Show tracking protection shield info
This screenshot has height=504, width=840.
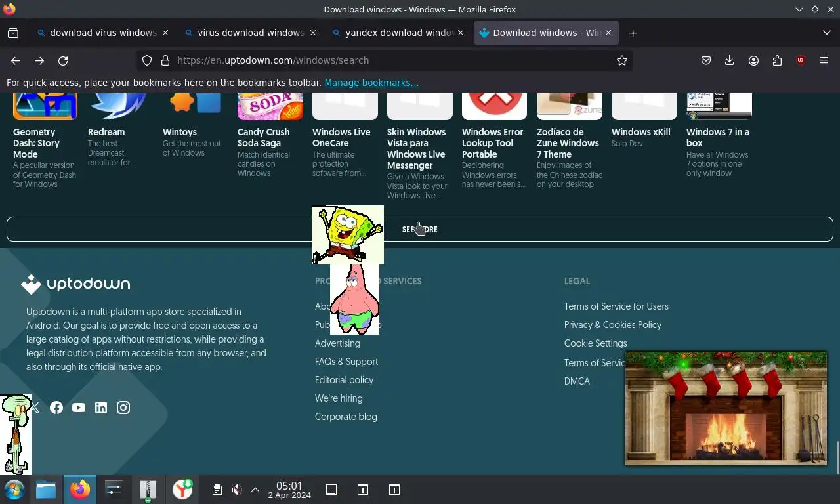coord(147,60)
